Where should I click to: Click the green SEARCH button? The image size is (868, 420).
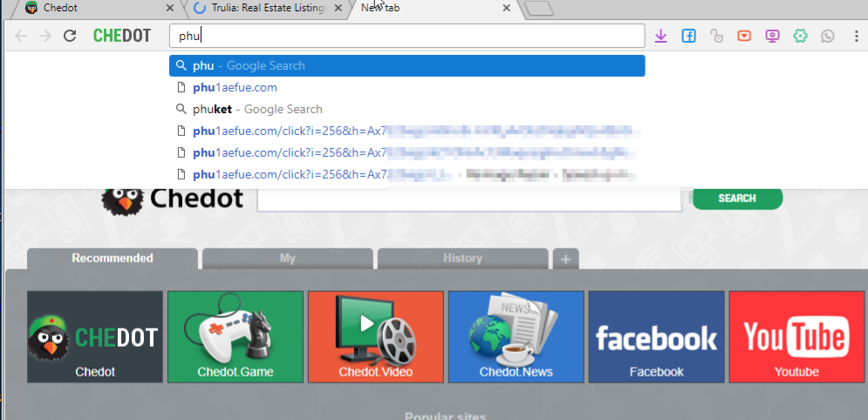click(x=737, y=199)
